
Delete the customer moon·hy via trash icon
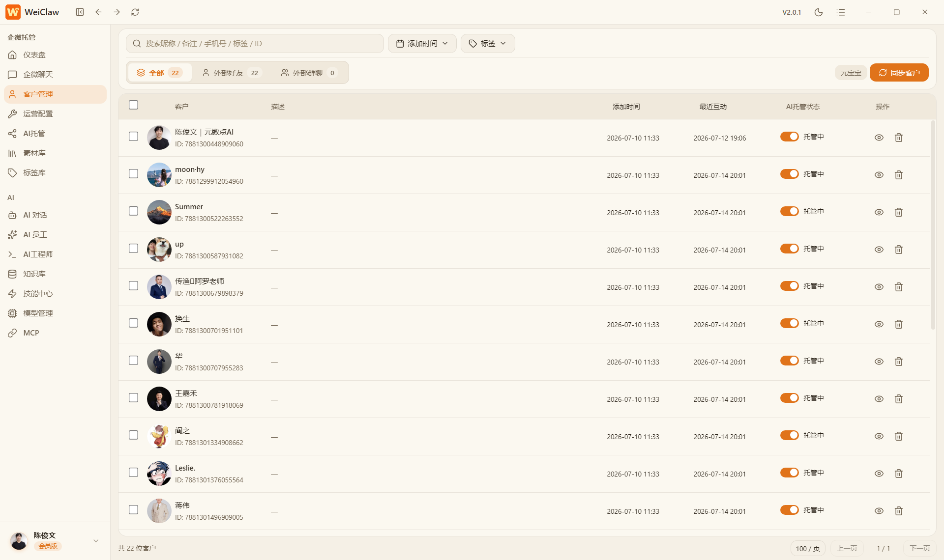899,175
